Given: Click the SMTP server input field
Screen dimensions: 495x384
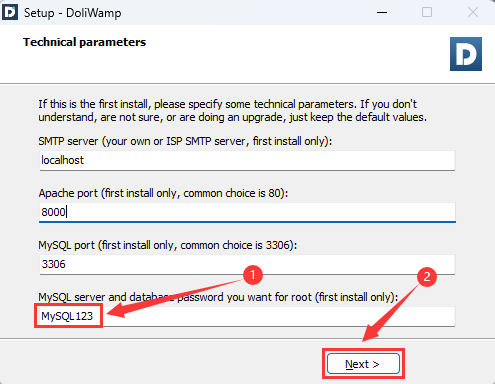Looking at the screenshot, I should (x=247, y=161).
